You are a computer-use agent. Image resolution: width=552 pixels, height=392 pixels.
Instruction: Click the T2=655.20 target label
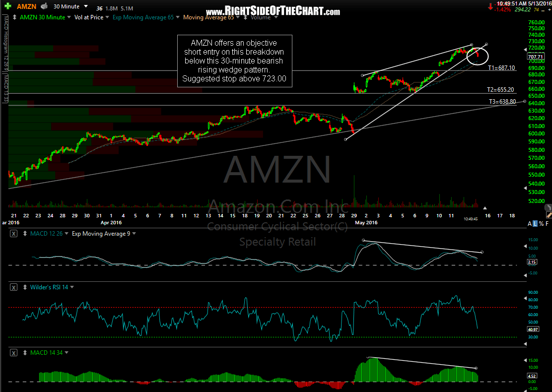coord(500,90)
